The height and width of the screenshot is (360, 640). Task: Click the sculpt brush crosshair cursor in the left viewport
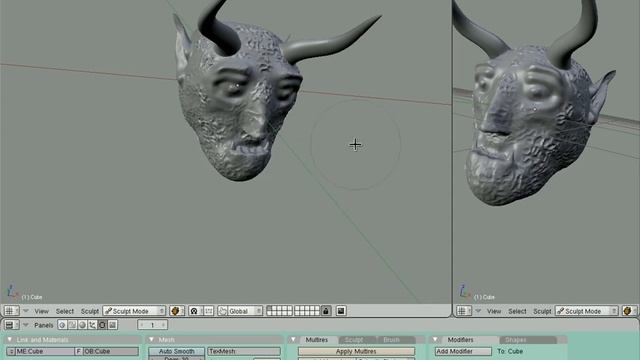[x=355, y=144]
